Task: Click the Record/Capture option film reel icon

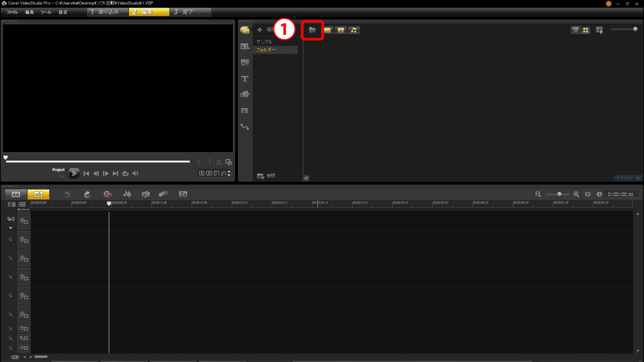Action: (107, 194)
